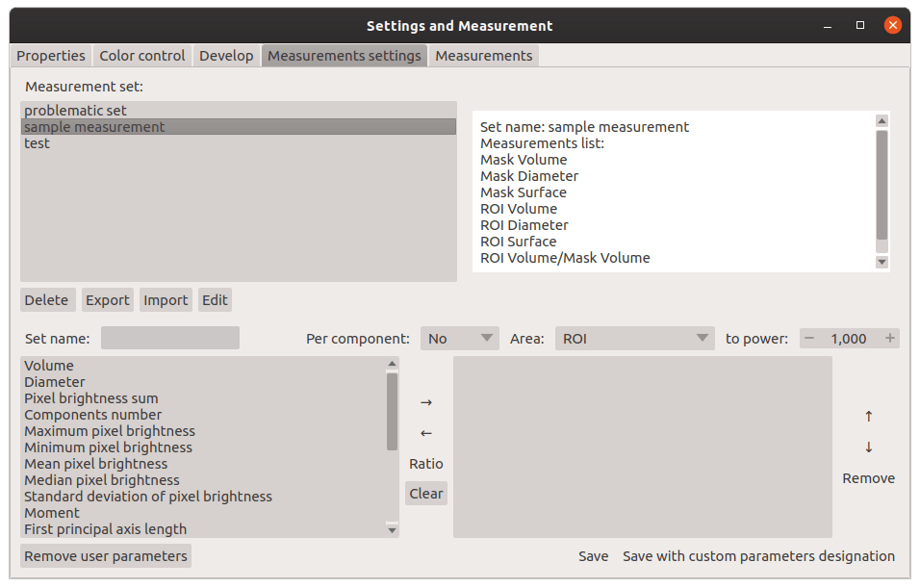Screen dimensions: 920x588
Task: Click the scroll-up arrow of the set details pane
Action: 882,121
